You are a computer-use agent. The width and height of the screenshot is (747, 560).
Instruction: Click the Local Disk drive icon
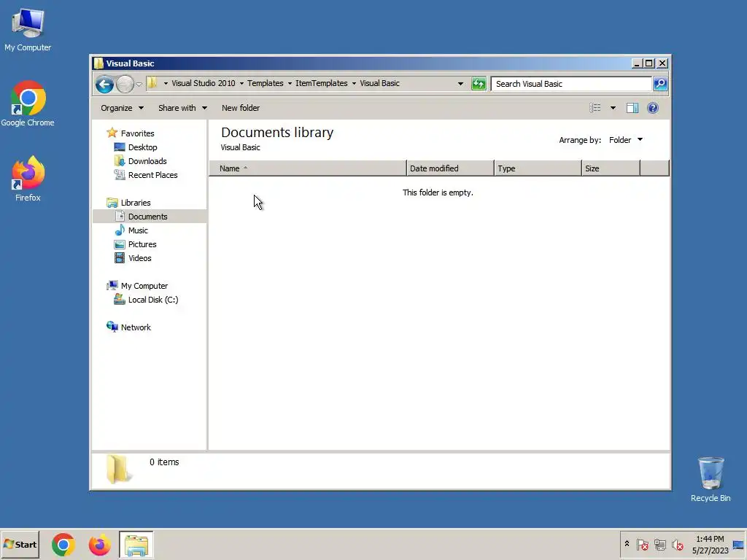[x=120, y=299]
